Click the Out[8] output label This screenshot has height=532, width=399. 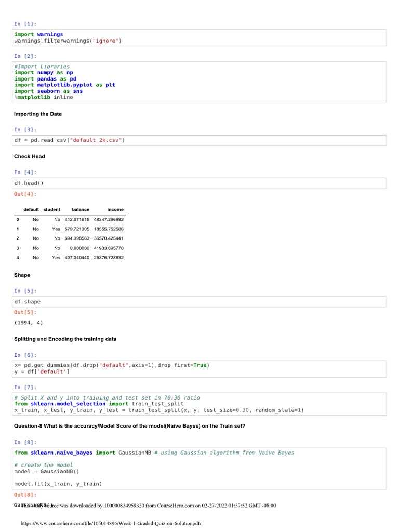[x=25, y=495]
